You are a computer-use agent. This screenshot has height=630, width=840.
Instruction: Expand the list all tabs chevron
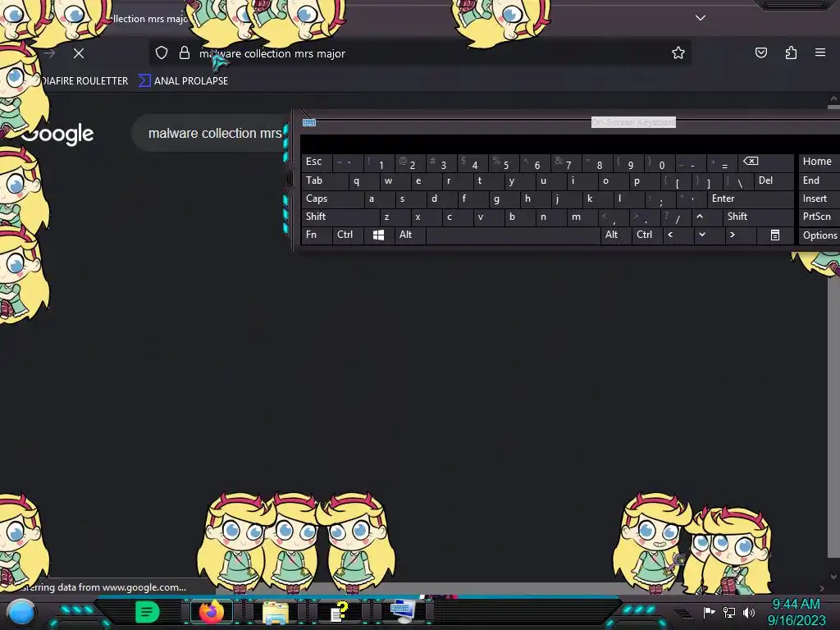701,18
